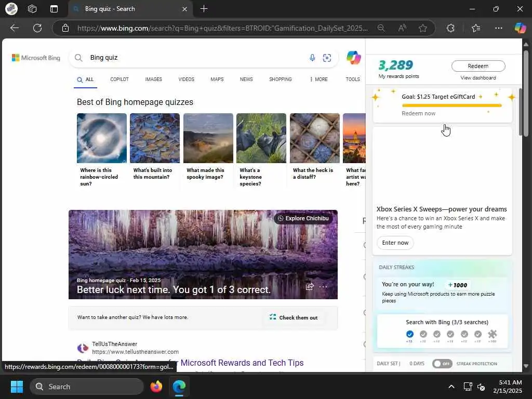Open the muted volume tray icon

click(x=481, y=387)
